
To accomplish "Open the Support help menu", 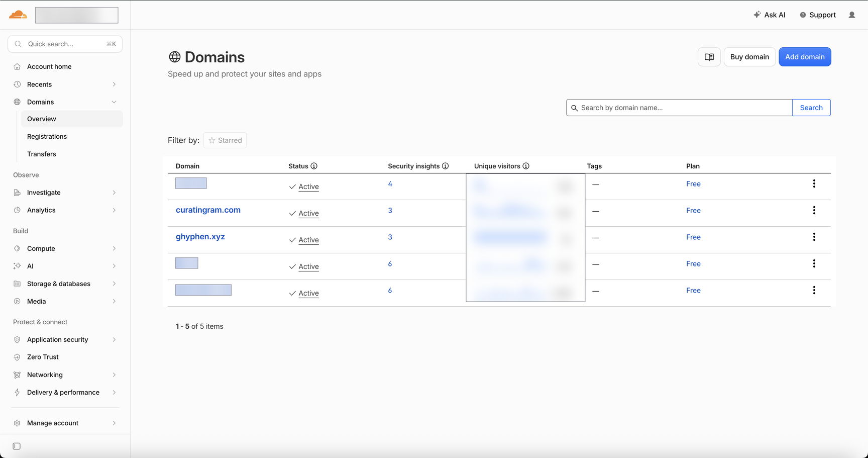I will (x=818, y=15).
